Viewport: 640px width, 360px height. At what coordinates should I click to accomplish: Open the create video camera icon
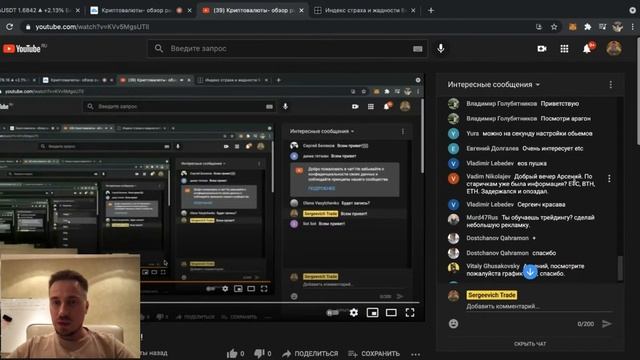542,49
